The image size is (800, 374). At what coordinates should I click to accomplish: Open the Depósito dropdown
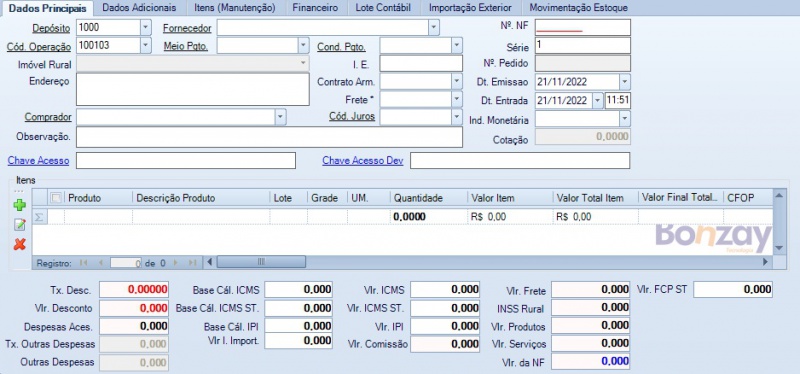[146, 27]
